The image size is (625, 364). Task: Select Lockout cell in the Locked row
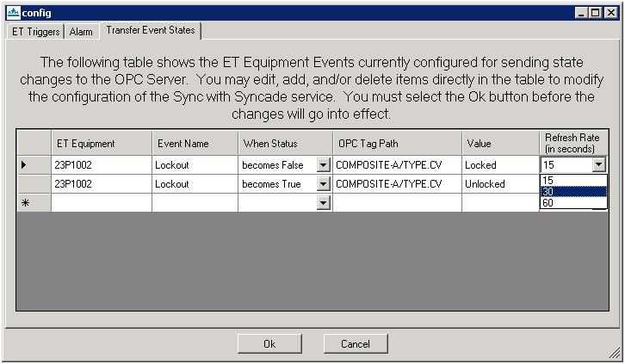195,165
